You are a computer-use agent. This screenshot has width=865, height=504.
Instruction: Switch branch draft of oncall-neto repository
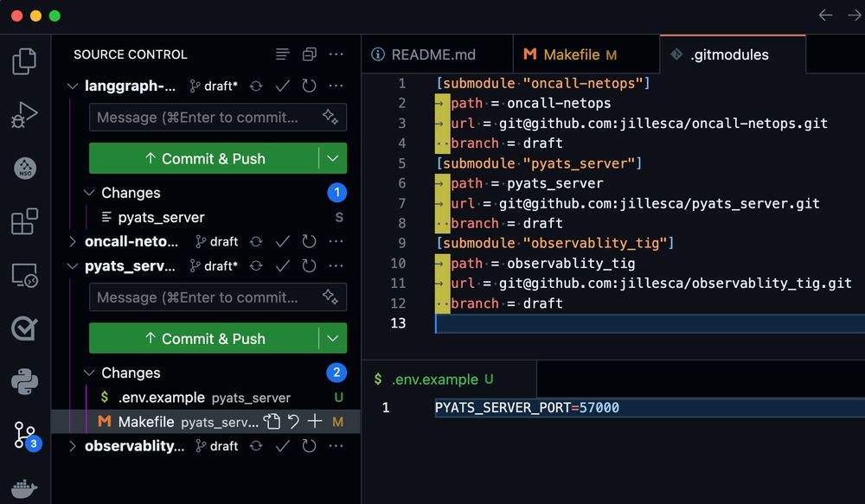point(217,241)
